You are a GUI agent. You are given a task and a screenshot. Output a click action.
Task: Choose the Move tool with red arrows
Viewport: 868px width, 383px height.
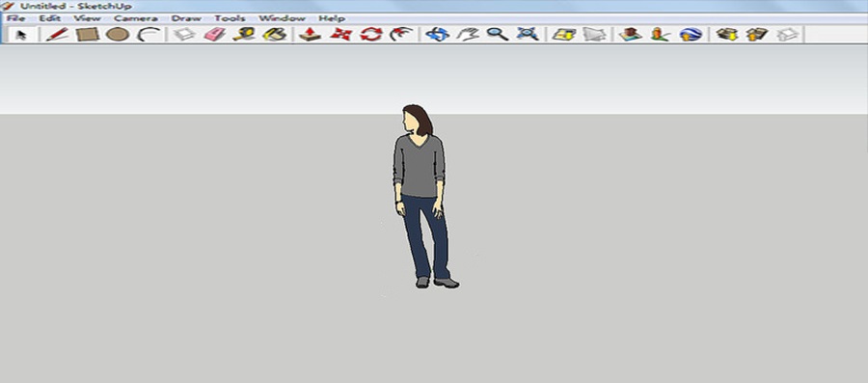[341, 35]
